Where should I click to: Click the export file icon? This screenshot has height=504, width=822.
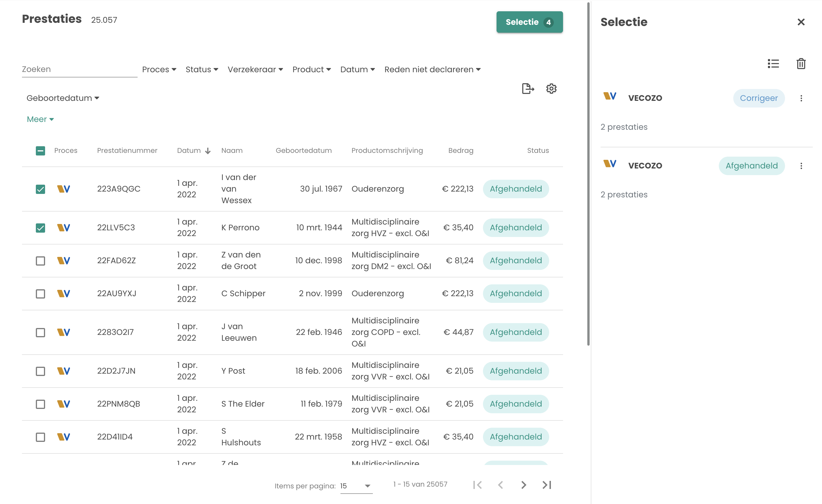tap(527, 89)
